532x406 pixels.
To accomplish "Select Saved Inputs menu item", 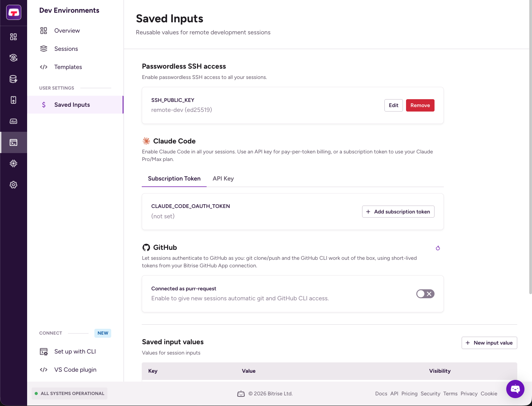I will point(75,105).
